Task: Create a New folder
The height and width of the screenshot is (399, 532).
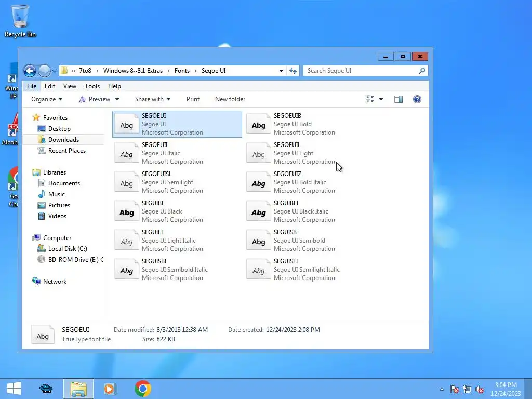Action: [230, 99]
